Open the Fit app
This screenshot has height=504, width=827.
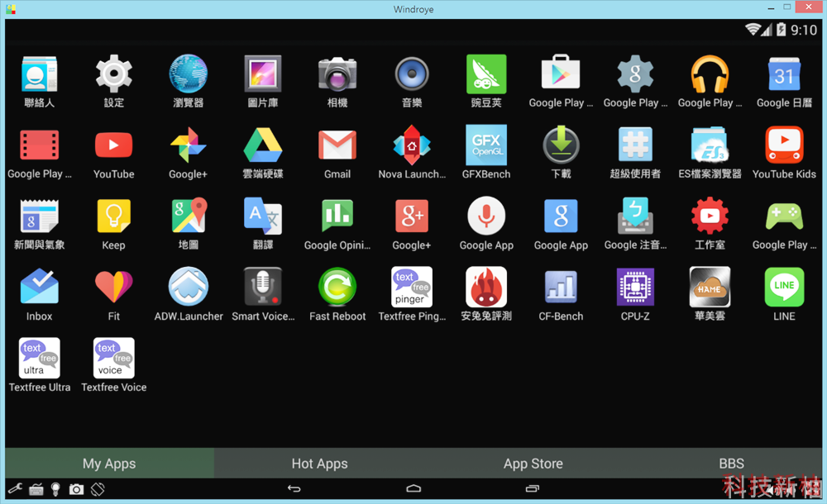click(113, 286)
